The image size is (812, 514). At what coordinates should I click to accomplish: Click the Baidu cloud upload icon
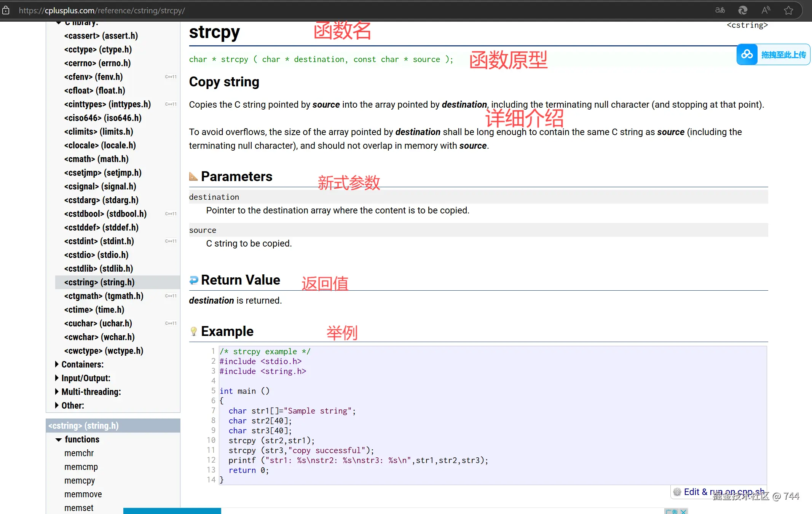coord(747,54)
